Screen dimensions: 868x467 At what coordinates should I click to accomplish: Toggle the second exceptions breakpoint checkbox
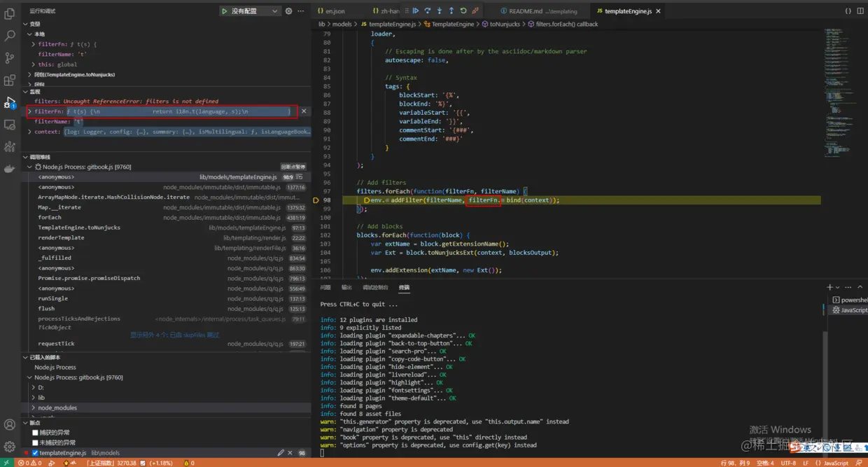(35, 442)
